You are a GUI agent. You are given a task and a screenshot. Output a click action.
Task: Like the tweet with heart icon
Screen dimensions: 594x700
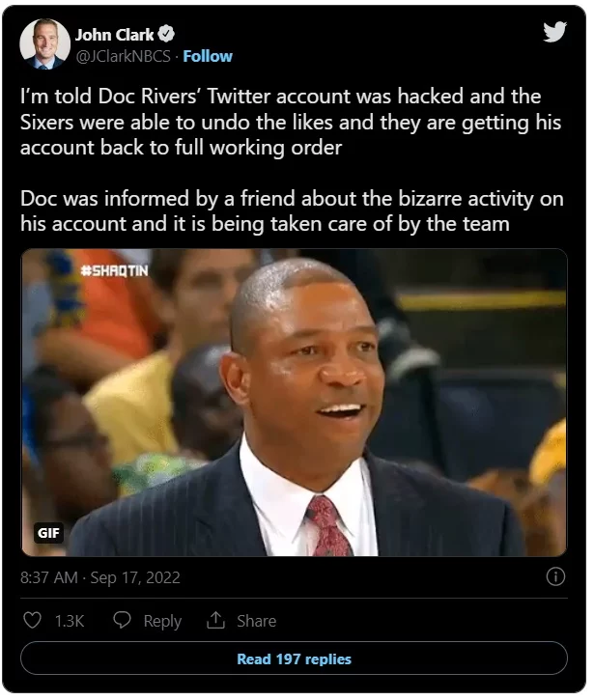(32, 620)
